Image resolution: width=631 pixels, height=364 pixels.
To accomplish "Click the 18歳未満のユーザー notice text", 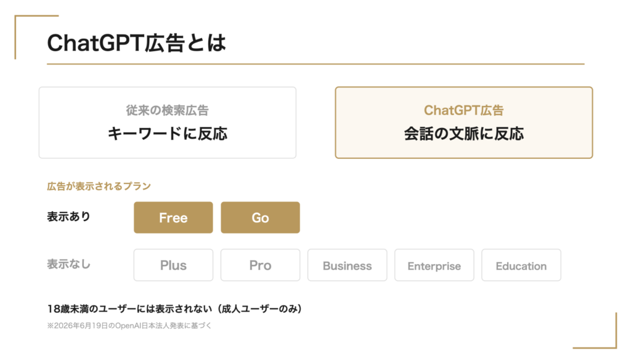I will pyautogui.click(x=174, y=309).
